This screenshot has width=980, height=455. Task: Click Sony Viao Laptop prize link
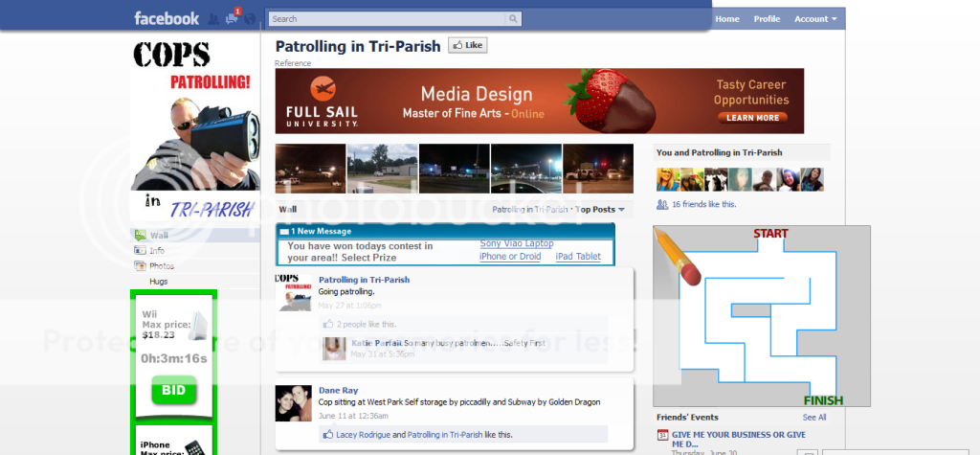[517, 243]
